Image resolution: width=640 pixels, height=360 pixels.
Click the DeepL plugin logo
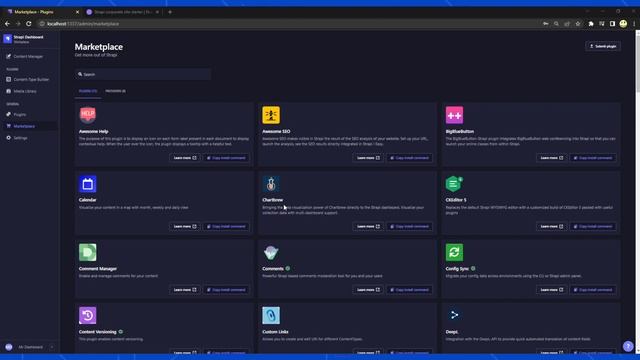(454, 316)
